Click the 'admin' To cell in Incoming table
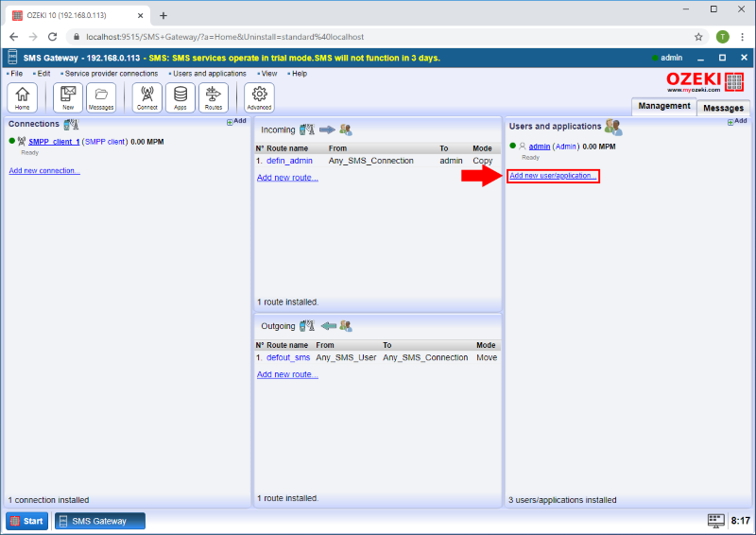 (451, 161)
